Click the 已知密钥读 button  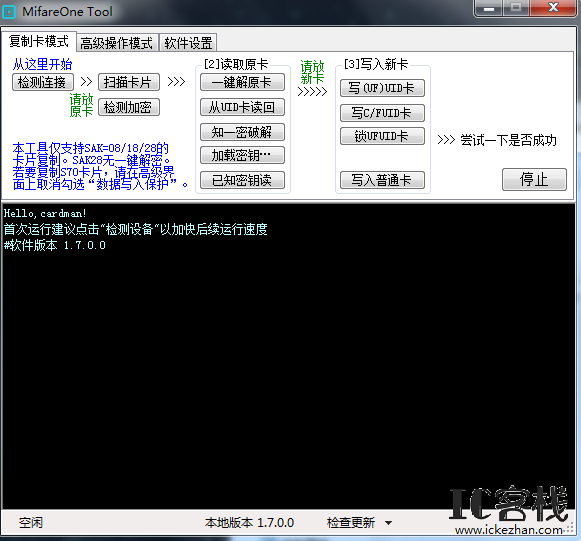pyautogui.click(x=242, y=180)
